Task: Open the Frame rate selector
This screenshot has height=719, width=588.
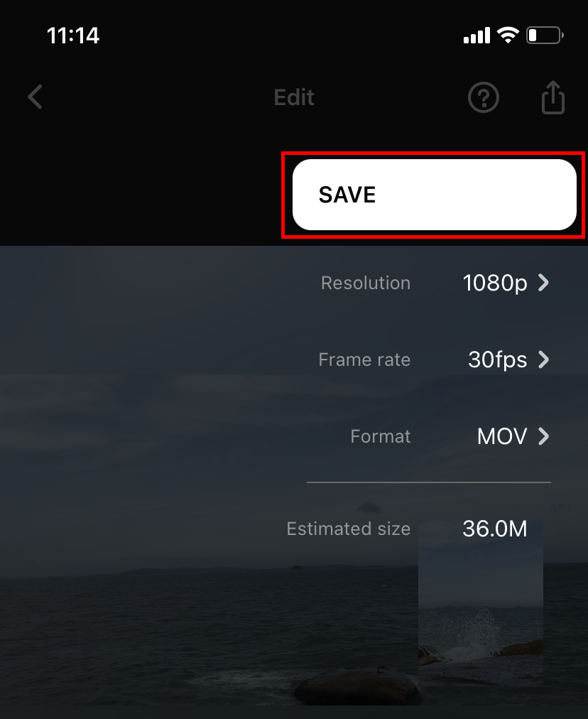Action: click(x=543, y=359)
